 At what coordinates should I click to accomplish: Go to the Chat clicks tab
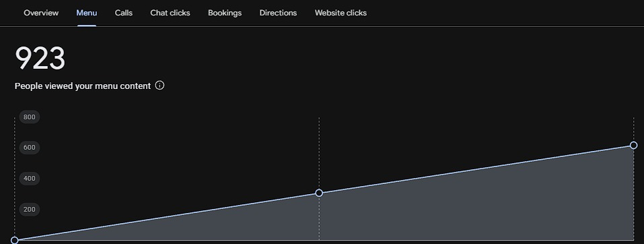pyautogui.click(x=170, y=13)
